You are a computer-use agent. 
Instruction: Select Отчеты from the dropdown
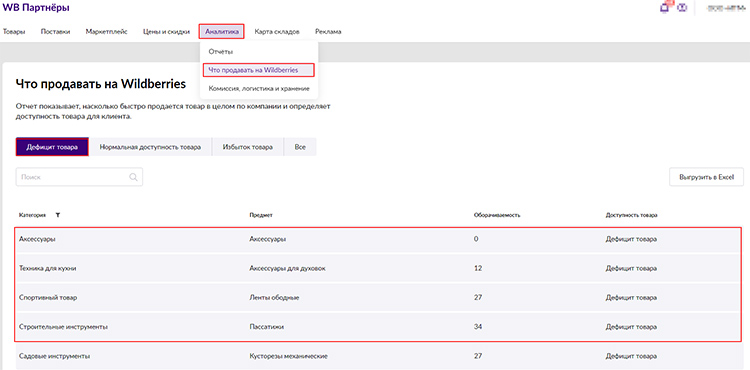[221, 51]
